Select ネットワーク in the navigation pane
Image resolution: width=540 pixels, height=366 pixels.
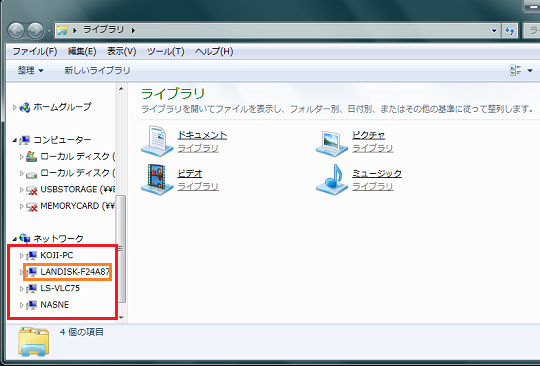[58, 239]
